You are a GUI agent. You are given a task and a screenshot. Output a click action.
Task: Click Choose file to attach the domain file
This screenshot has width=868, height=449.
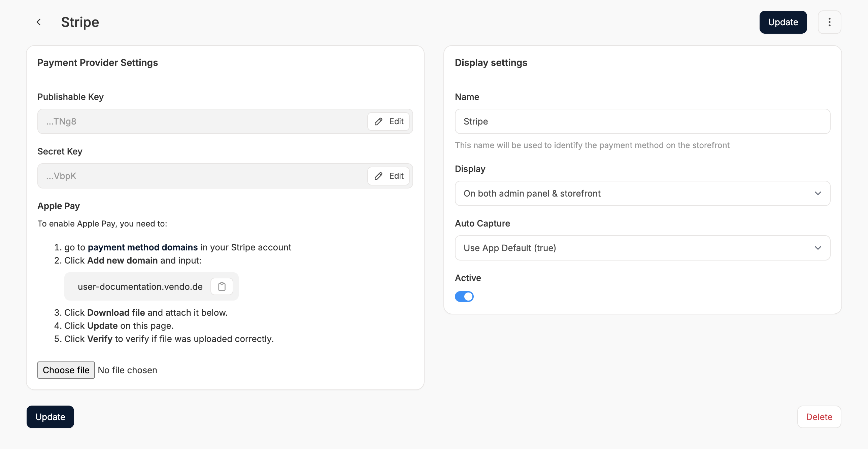[66, 370]
